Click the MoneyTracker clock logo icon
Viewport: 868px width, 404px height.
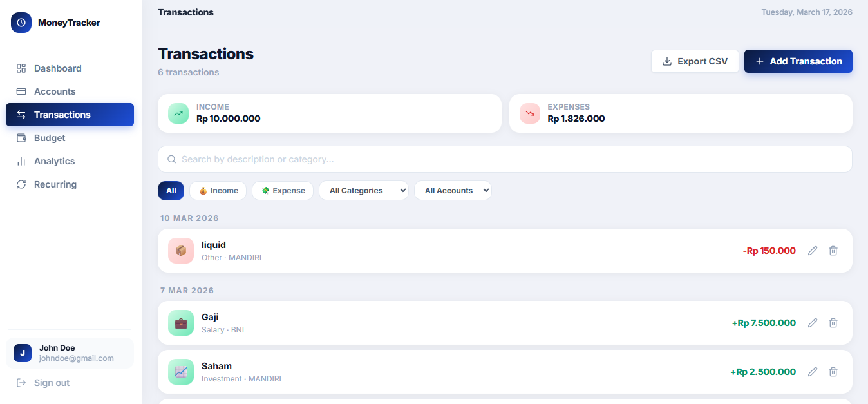click(x=21, y=23)
